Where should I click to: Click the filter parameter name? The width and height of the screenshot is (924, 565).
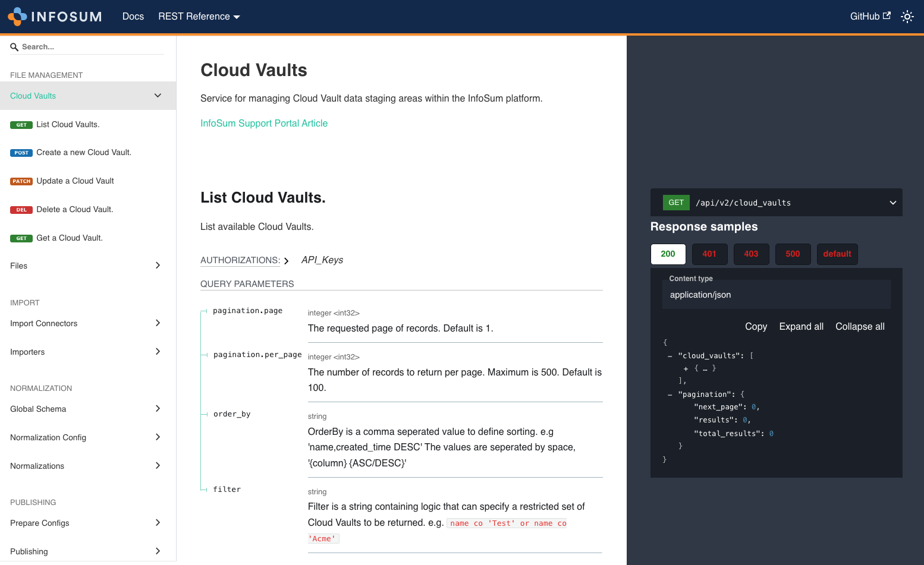tap(227, 490)
